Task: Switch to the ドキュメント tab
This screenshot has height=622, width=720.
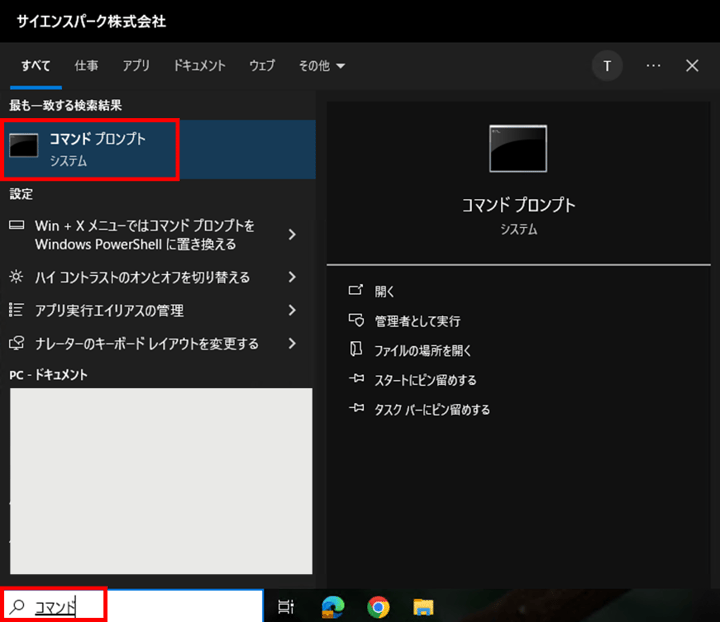Action: tap(199, 66)
